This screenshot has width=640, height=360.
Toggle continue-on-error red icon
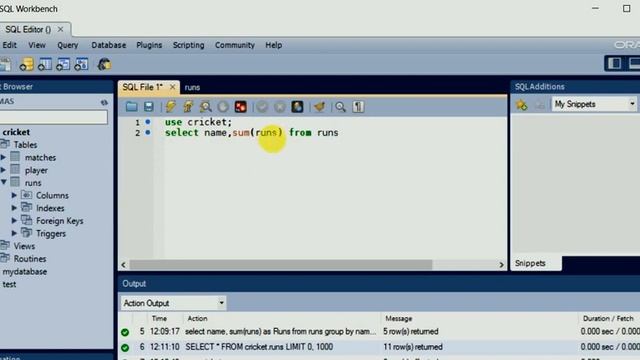pyautogui.click(x=240, y=107)
